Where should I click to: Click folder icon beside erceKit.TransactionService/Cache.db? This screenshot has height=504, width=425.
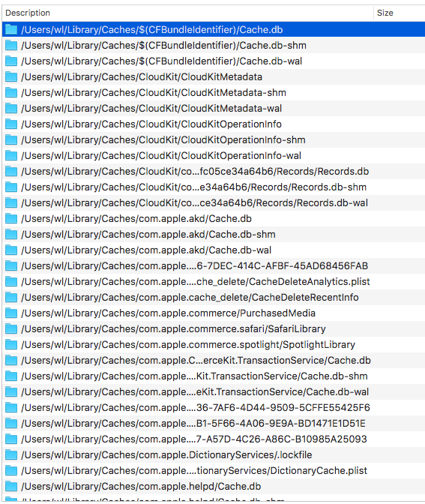pyautogui.click(x=11, y=360)
